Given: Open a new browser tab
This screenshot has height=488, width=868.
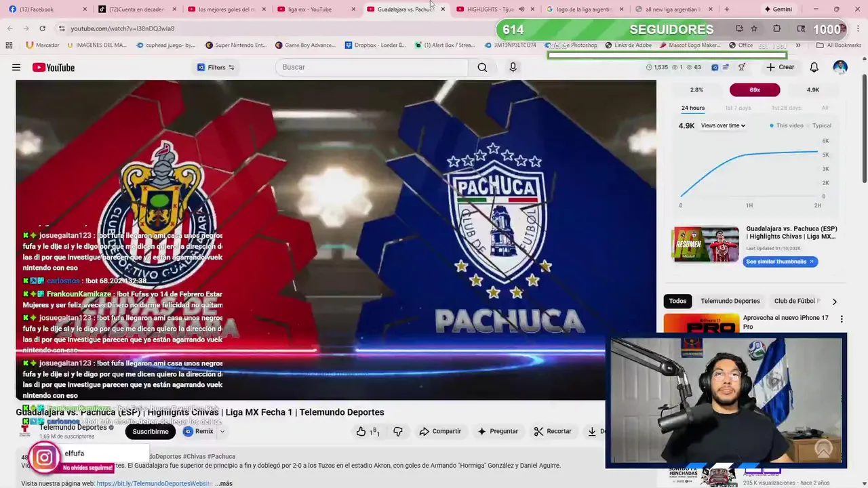Looking at the screenshot, I should tap(726, 9).
